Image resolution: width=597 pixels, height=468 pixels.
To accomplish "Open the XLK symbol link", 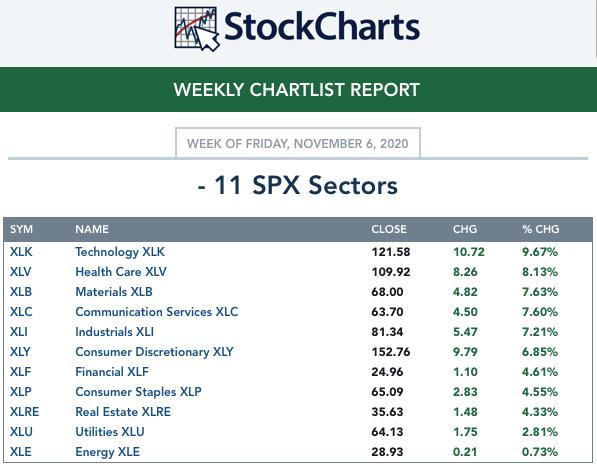I will (x=21, y=252).
